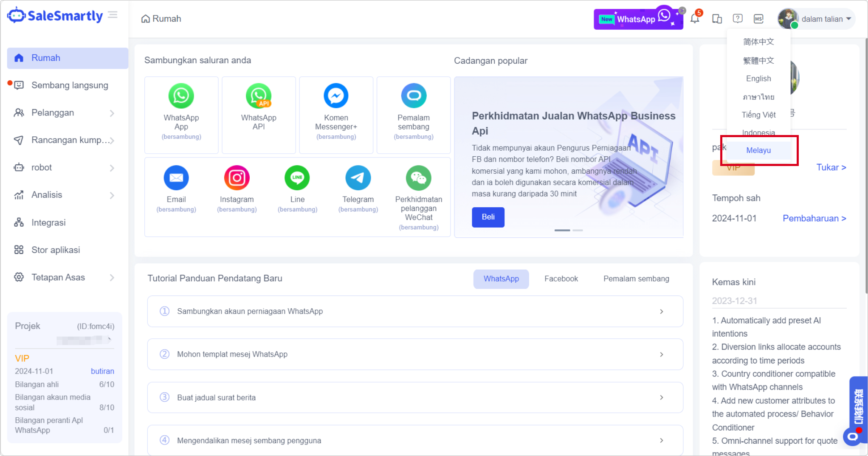Click the second carousel indicator dash
The height and width of the screenshot is (456, 868).
click(578, 230)
